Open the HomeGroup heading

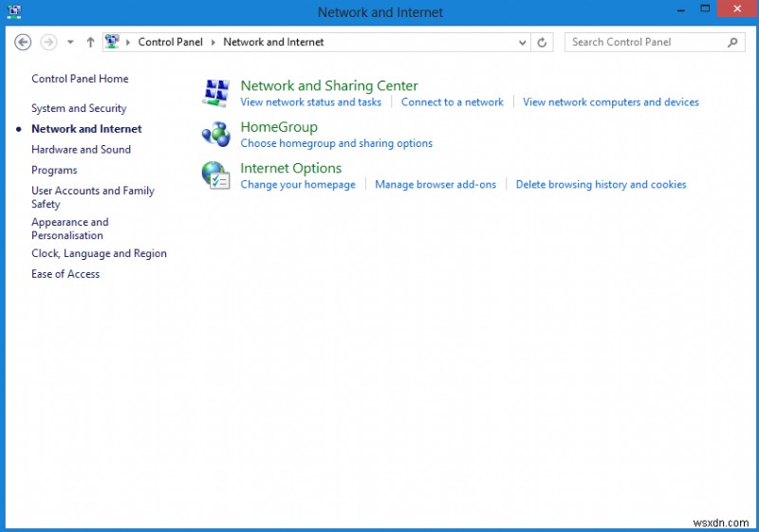coord(279,127)
